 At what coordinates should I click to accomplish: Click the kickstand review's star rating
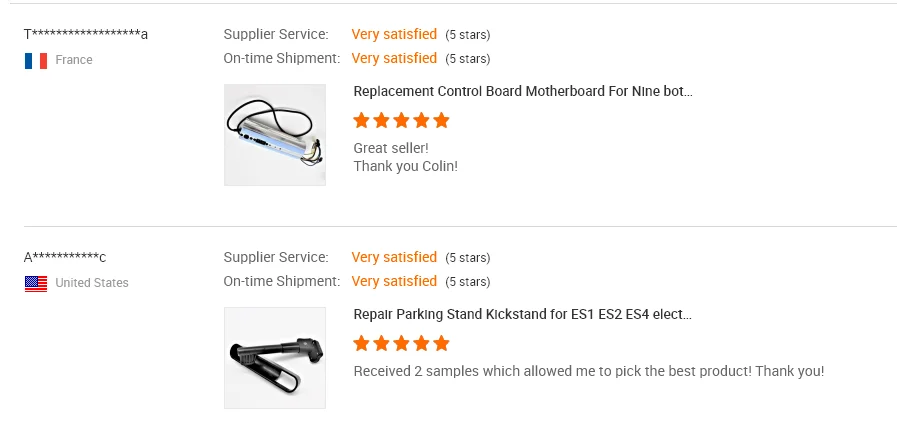401,344
